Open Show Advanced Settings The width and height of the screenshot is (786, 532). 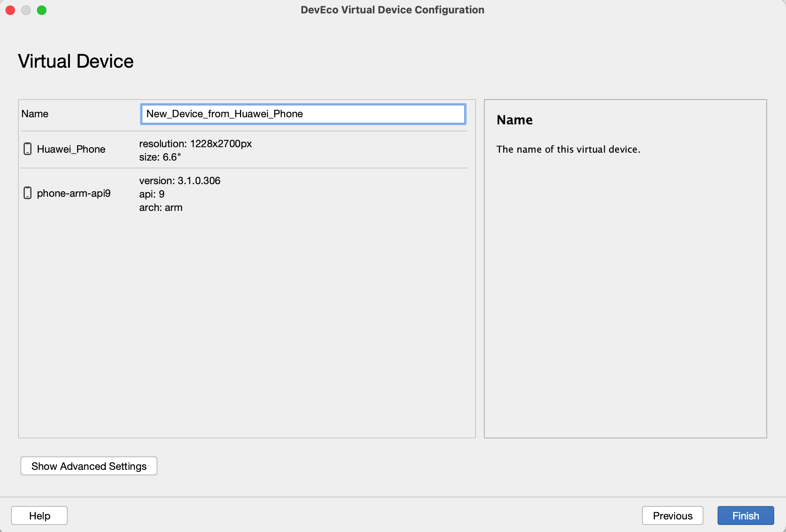pyautogui.click(x=89, y=466)
